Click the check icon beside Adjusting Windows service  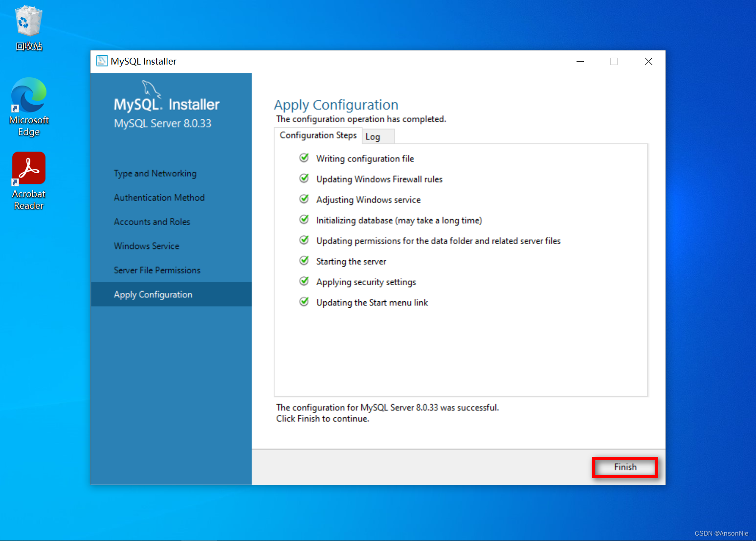click(x=304, y=199)
